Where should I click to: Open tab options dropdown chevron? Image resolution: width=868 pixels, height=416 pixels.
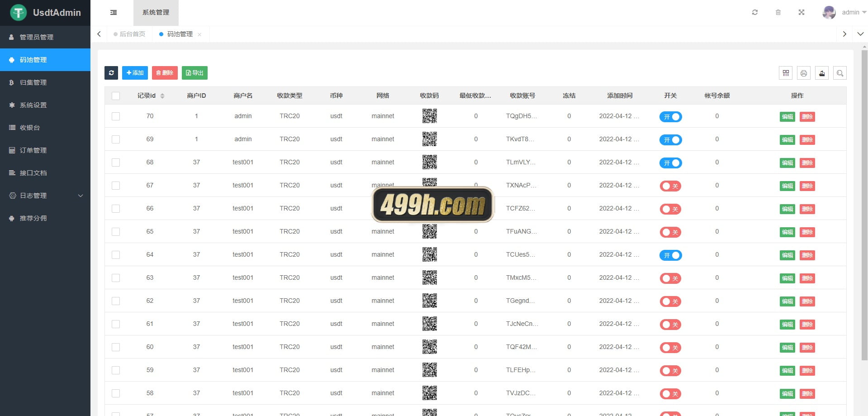coord(860,34)
